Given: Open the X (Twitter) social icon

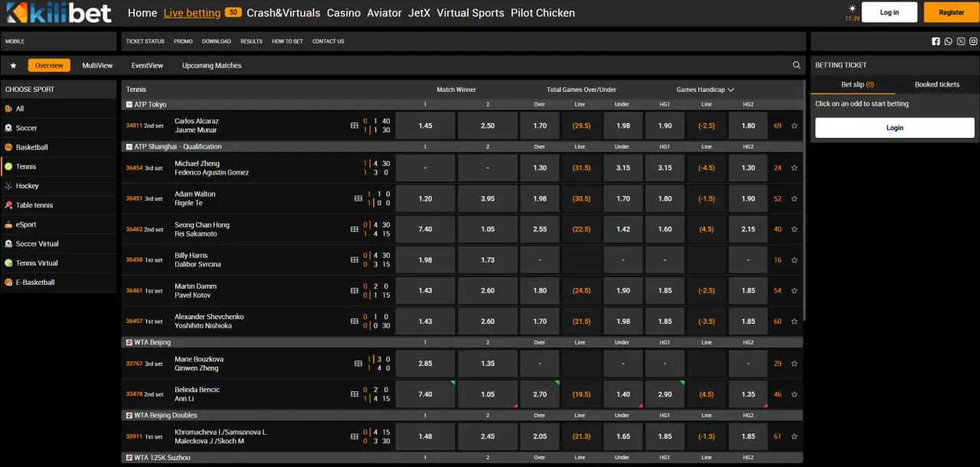Looking at the screenshot, I should click(961, 41).
